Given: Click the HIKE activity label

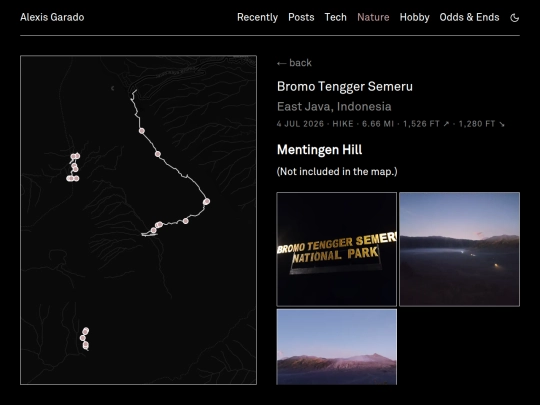Looking at the screenshot, I should click(x=343, y=124).
